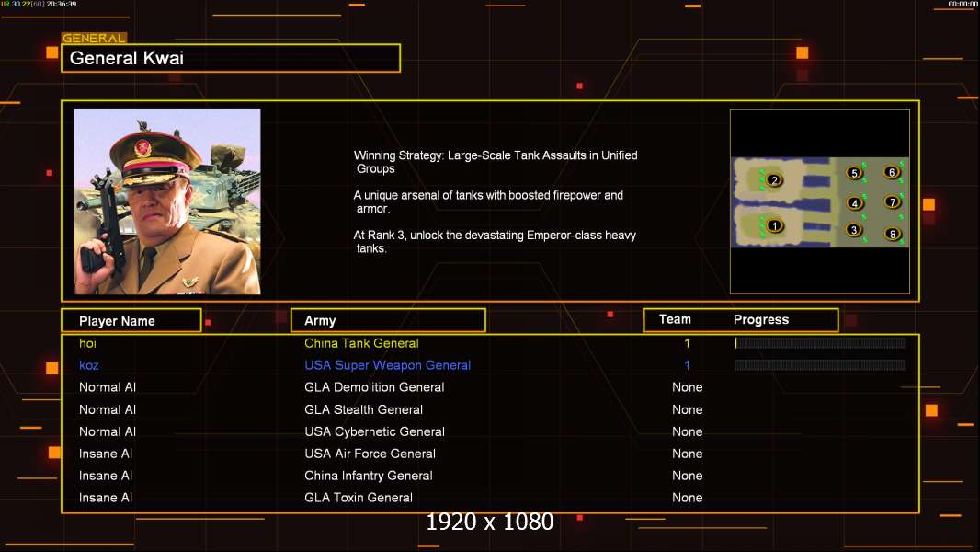Select start position 4 marker
This screenshot has height=552, width=980.
point(855,202)
